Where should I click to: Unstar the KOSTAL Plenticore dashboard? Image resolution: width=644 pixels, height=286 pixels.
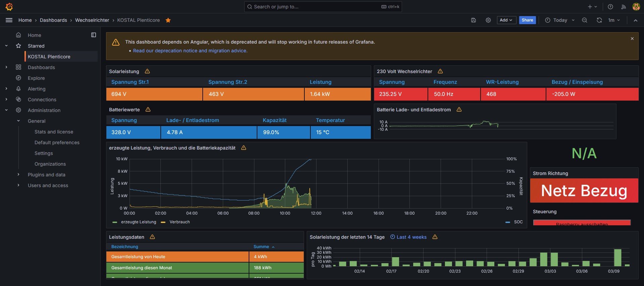point(168,20)
